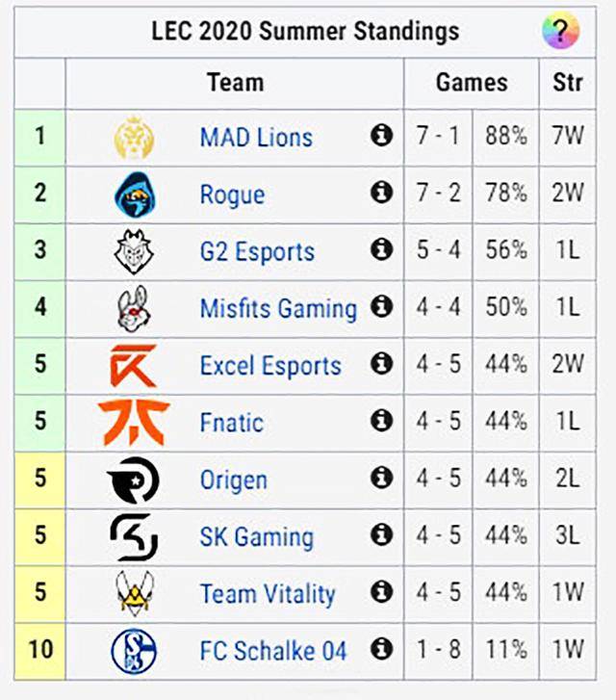Click the Excel Esports orange logo
616x700 pixels.
coord(133,366)
